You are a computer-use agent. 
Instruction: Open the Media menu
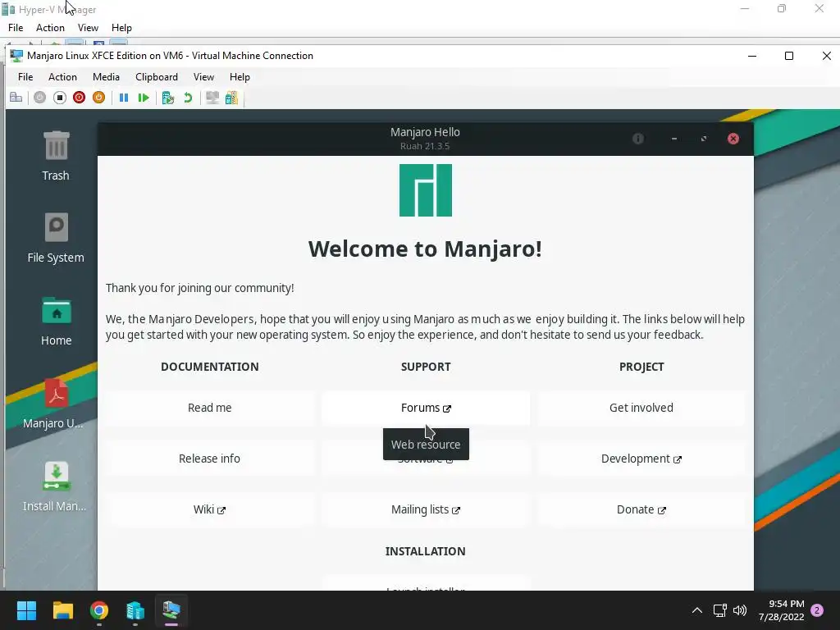coord(106,76)
